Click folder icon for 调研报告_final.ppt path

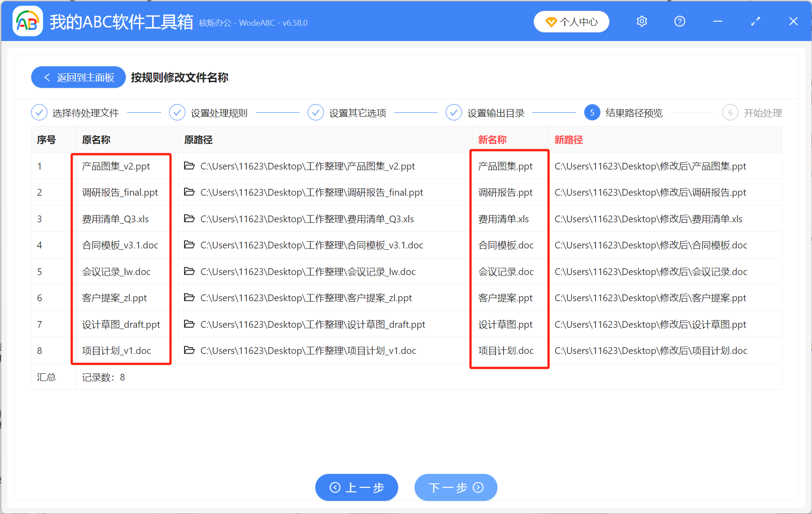coord(189,192)
